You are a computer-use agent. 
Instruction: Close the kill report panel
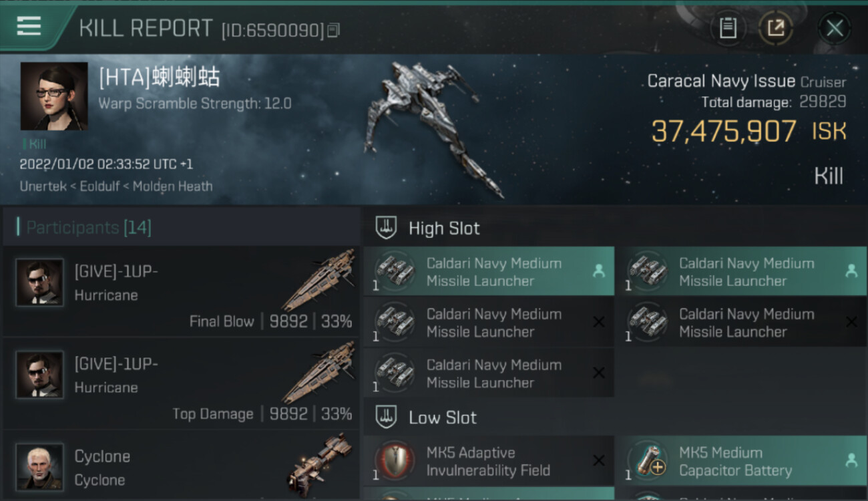click(x=835, y=28)
